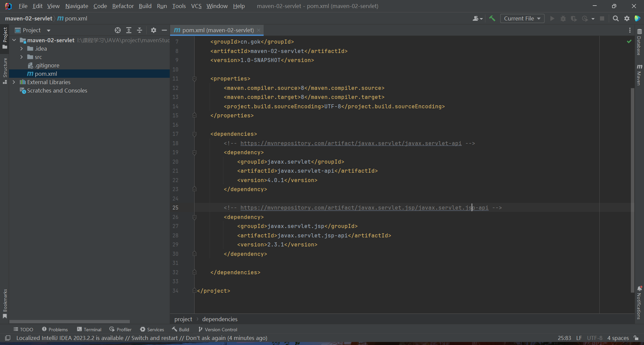Toggle read-only lock icon in status bar
This screenshot has height=345, width=644.
pos(636,338)
